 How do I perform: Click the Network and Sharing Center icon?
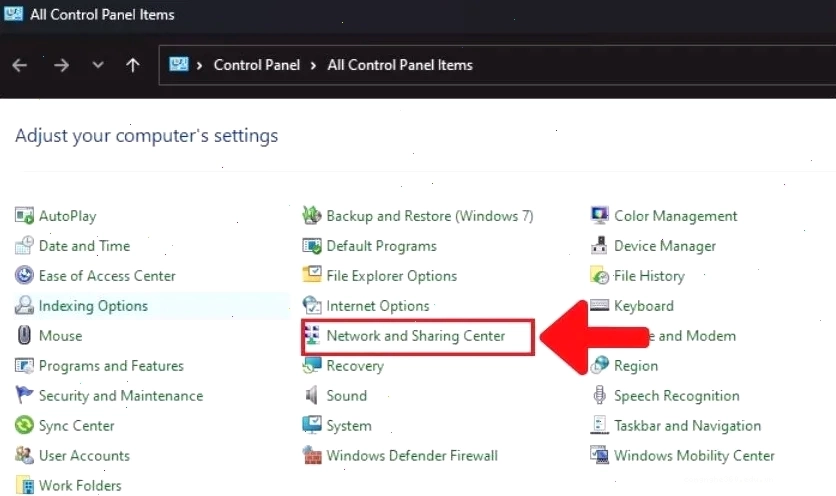[312, 335]
